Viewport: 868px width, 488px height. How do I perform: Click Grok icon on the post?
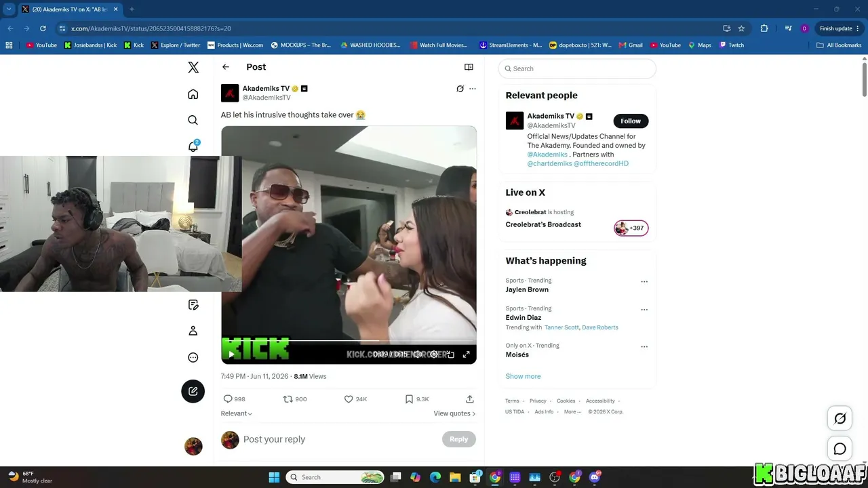tap(460, 89)
